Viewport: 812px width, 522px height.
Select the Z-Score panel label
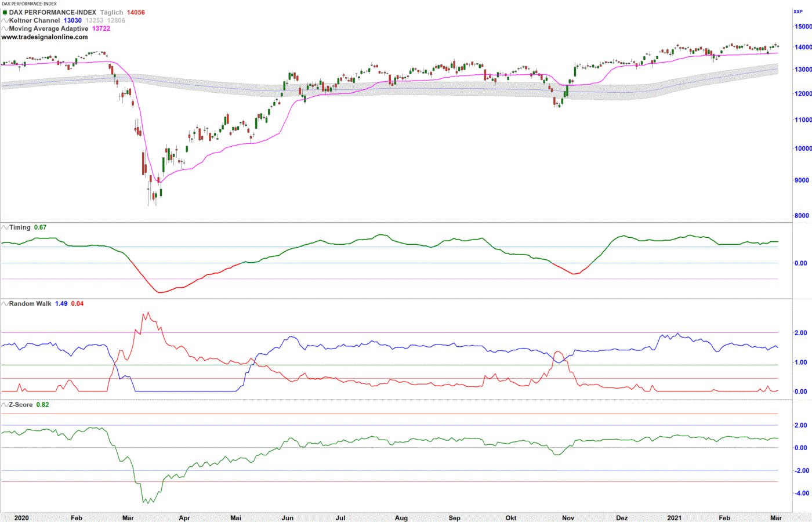(x=21, y=405)
